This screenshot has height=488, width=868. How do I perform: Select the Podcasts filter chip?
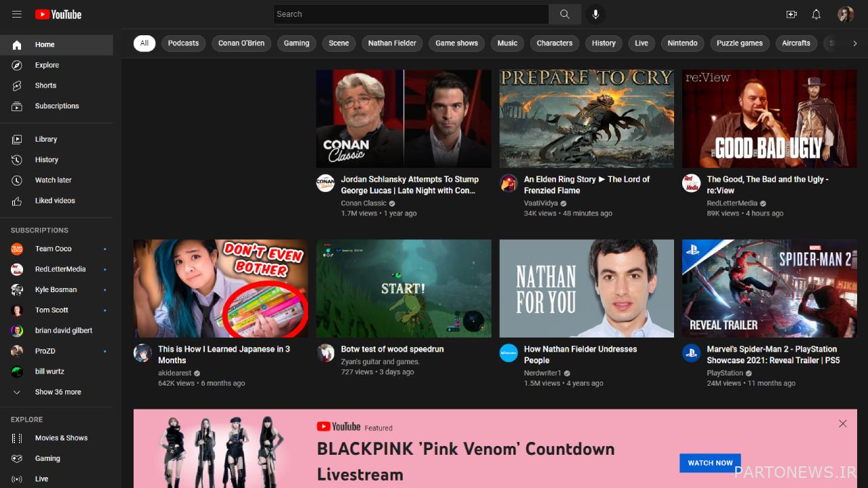tap(183, 43)
